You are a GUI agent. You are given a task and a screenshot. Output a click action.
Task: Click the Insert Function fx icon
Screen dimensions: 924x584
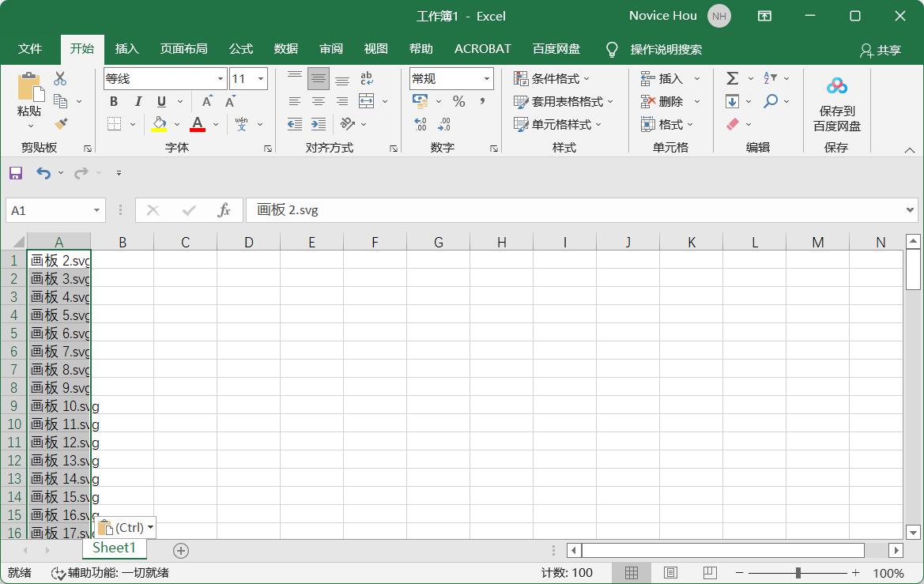(224, 210)
